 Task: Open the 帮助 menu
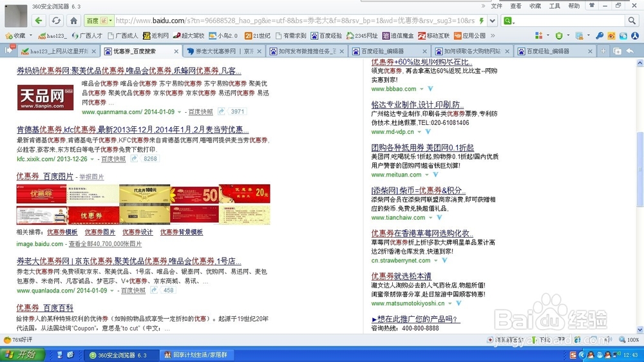click(574, 6)
